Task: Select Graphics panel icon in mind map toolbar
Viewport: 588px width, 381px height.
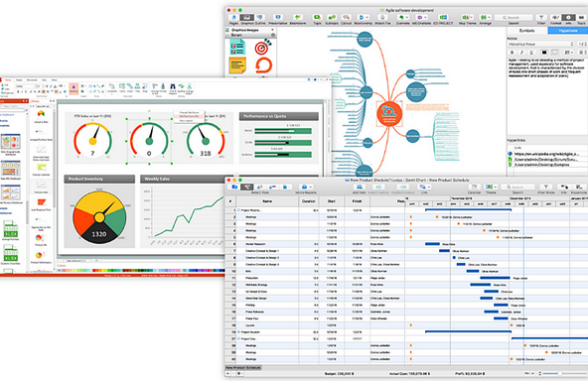Action: (246, 18)
